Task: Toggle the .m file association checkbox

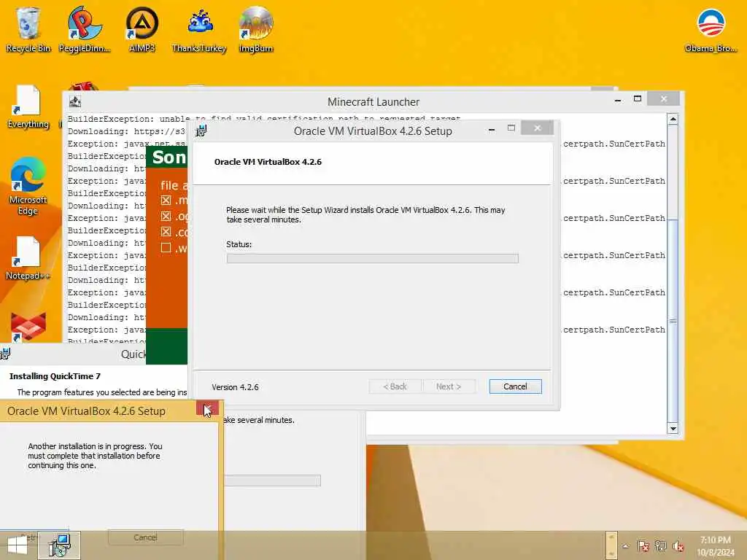Action: coord(166,201)
